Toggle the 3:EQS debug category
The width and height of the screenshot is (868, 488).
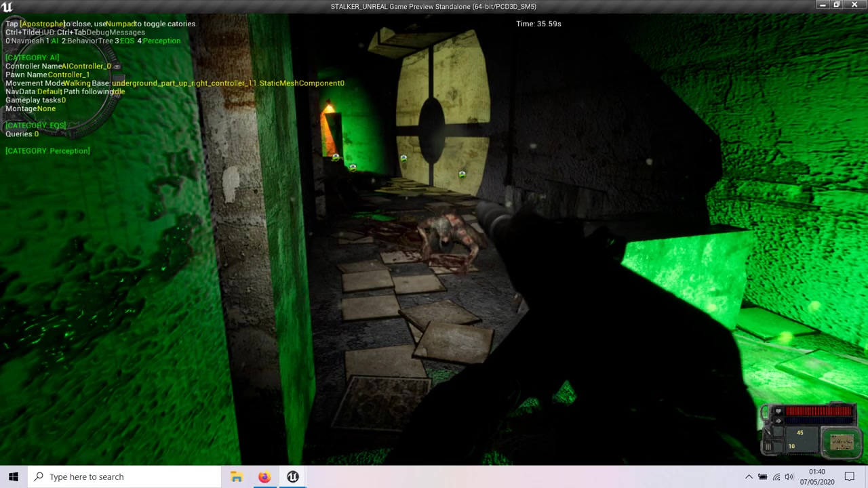point(124,41)
